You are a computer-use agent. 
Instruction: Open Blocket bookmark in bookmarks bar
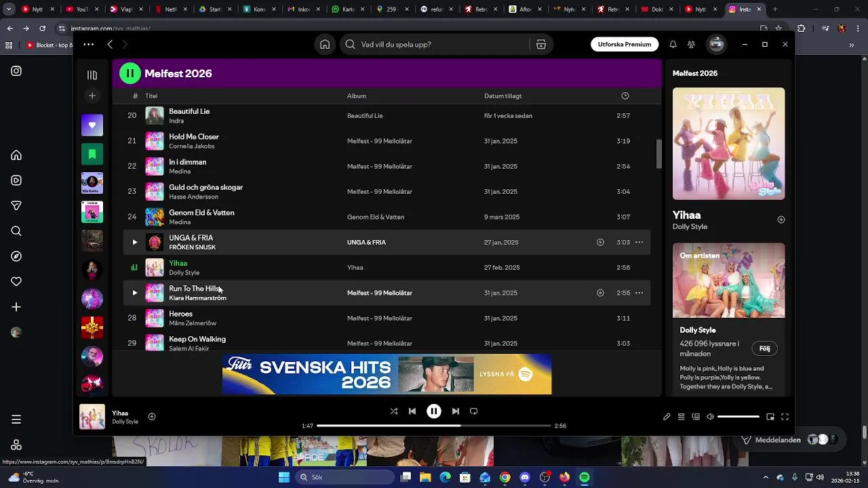point(50,45)
